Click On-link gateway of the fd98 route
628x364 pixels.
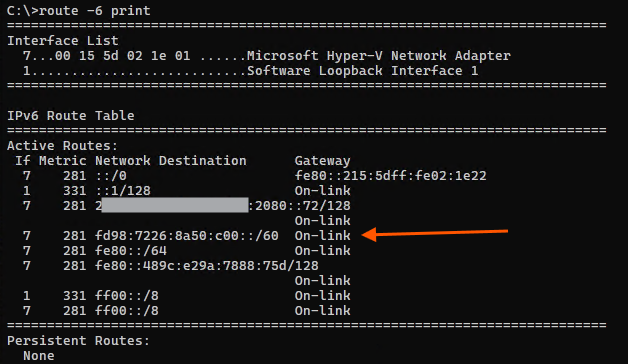pos(322,236)
